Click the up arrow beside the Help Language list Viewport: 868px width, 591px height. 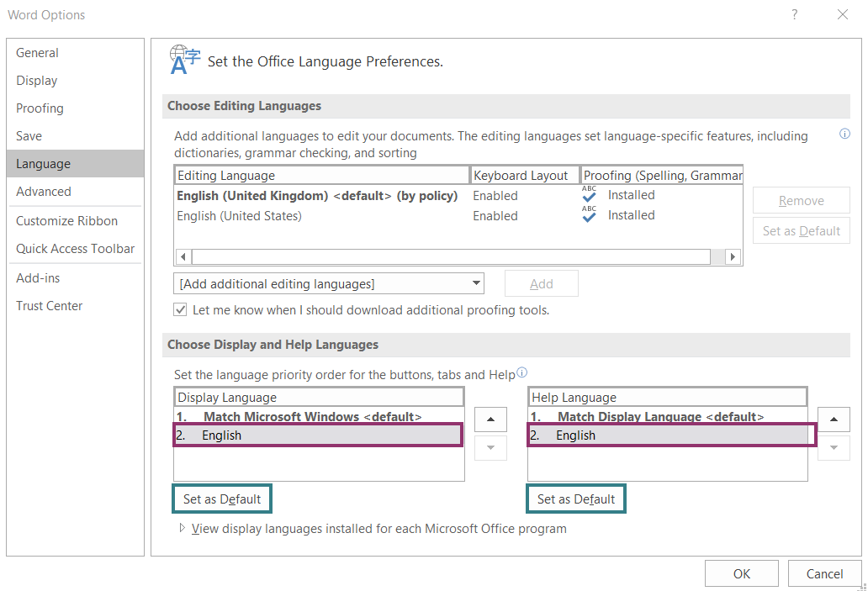click(834, 419)
